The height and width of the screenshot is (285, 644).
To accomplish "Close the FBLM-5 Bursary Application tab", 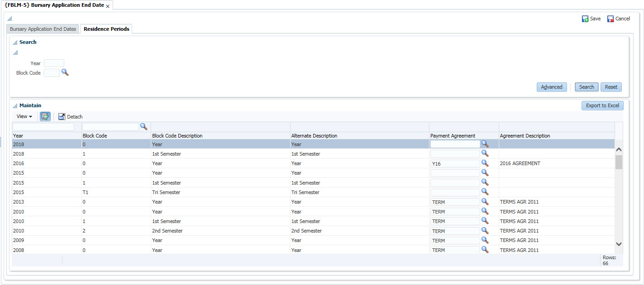I will 108,6.
